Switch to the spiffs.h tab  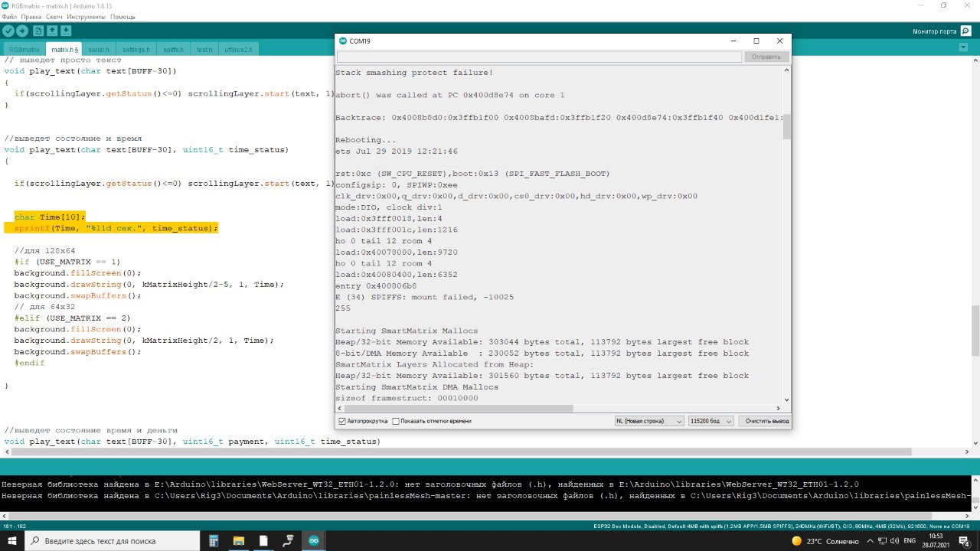click(x=173, y=50)
